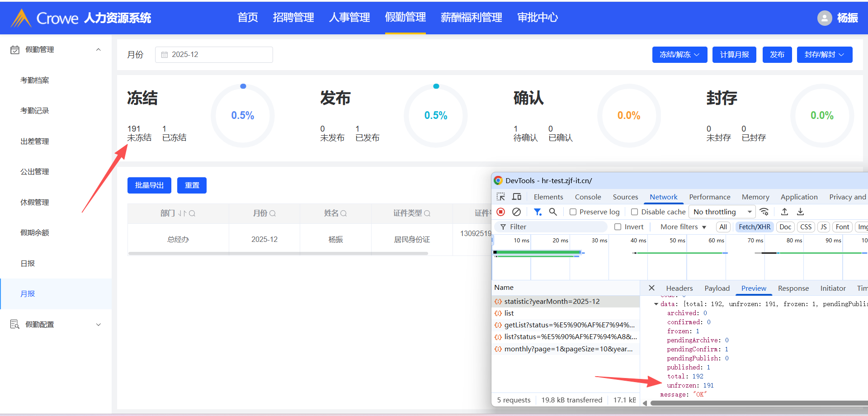Open the No throttling dropdown
868x416 pixels.
coord(722,212)
